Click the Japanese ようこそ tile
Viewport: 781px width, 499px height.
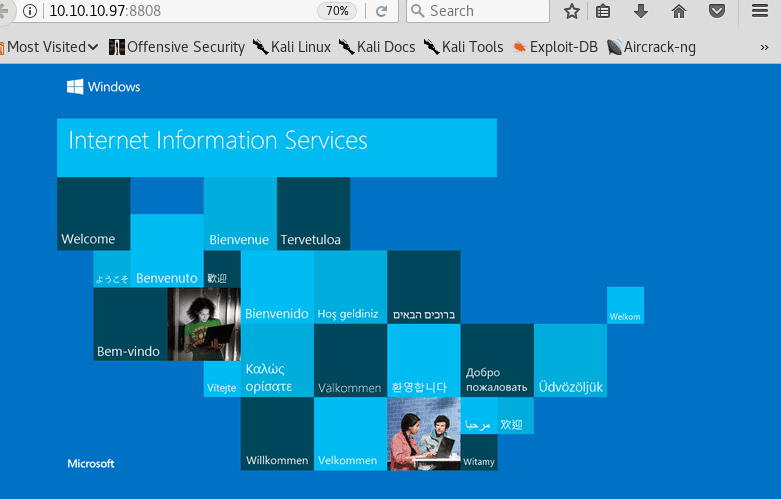click(x=112, y=269)
